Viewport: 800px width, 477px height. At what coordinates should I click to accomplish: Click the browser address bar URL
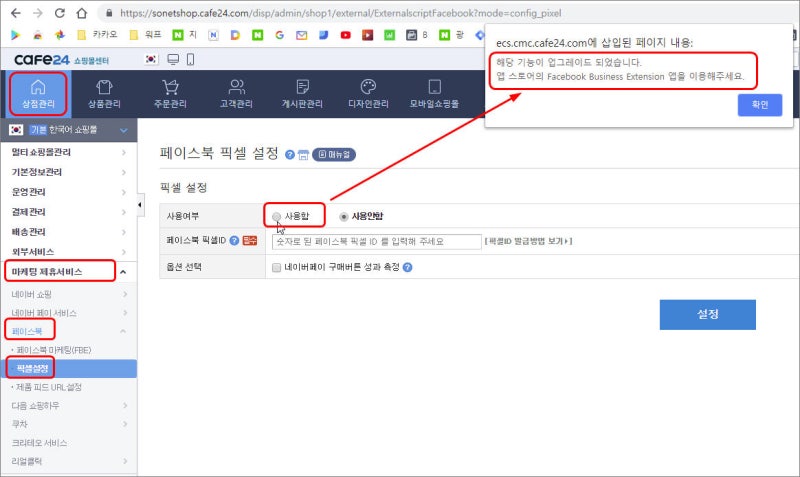pos(340,13)
